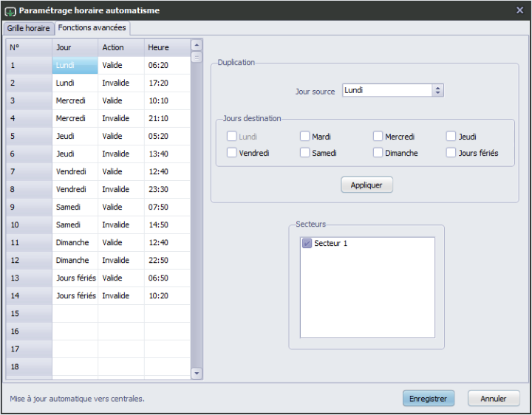This screenshot has width=532, height=415.
Task: Close the Paramétrage horaire automatisme dialog
Action: 519,10
